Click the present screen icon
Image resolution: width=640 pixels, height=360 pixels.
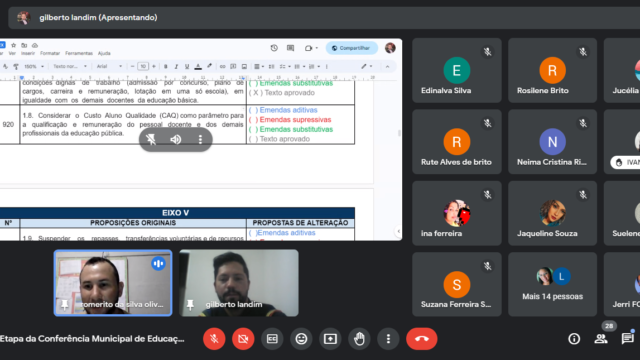tap(330, 339)
